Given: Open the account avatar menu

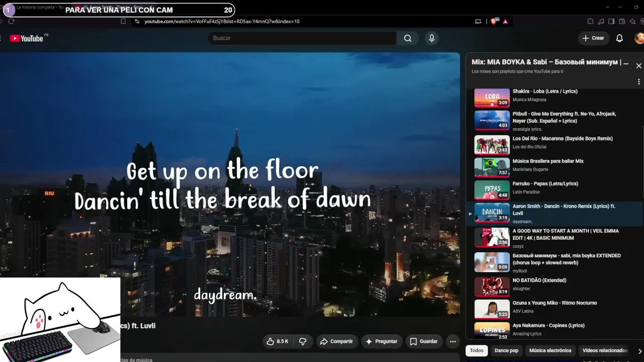Looking at the screenshot, I should 639,38.
